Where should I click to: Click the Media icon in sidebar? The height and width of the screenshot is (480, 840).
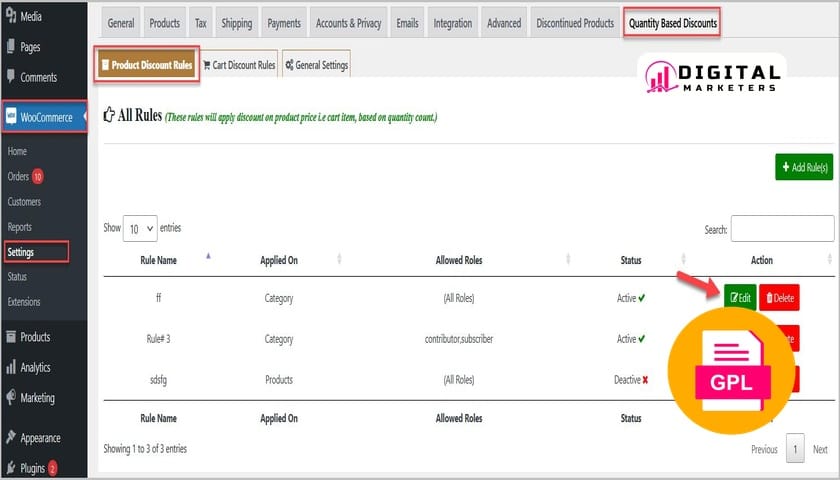tap(10, 17)
